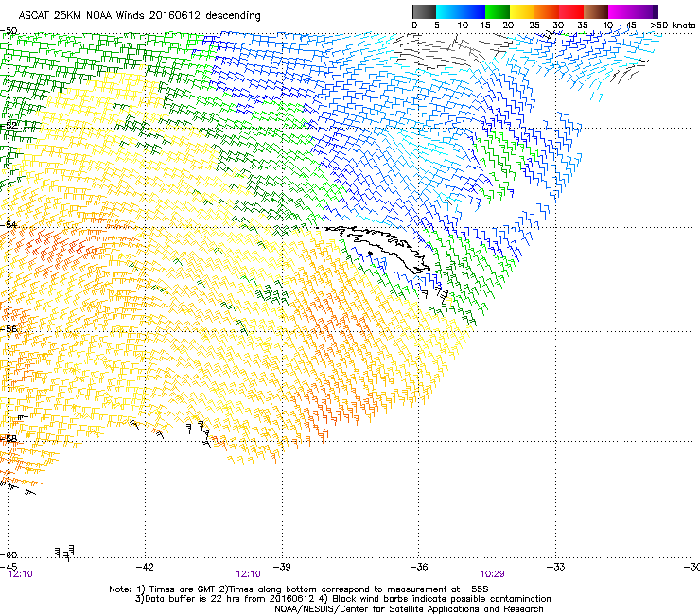Click the latitude label '-54'
Screen dimensions: 700x615
click(x=9, y=224)
